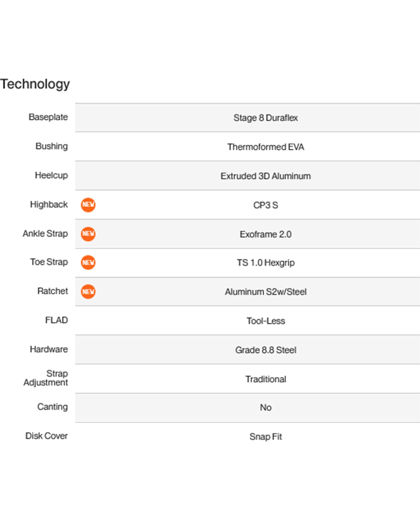Click the CP3 S highback value
The image size is (420, 525).
(x=266, y=205)
